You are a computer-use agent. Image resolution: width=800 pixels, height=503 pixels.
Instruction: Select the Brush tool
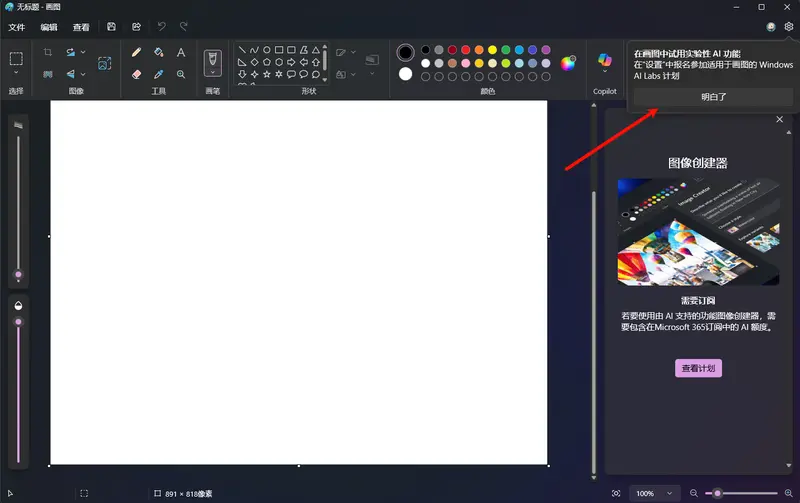pyautogui.click(x=213, y=59)
